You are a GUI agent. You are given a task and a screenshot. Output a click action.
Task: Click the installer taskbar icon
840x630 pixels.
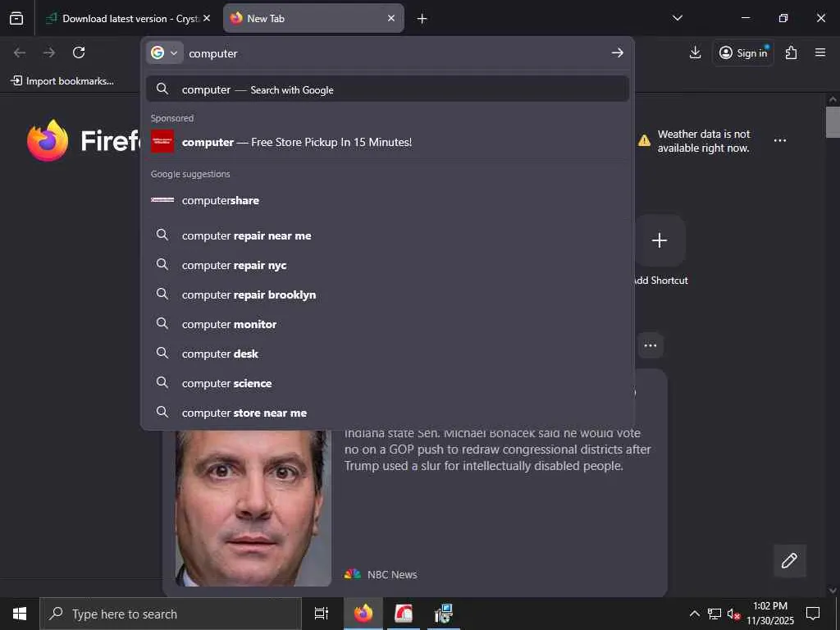coord(443,614)
